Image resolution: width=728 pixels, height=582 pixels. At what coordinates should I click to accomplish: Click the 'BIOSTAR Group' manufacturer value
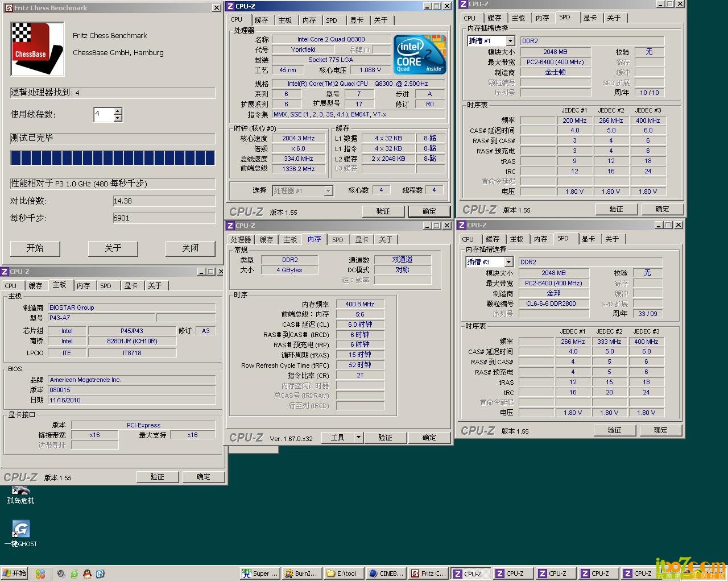pos(132,307)
